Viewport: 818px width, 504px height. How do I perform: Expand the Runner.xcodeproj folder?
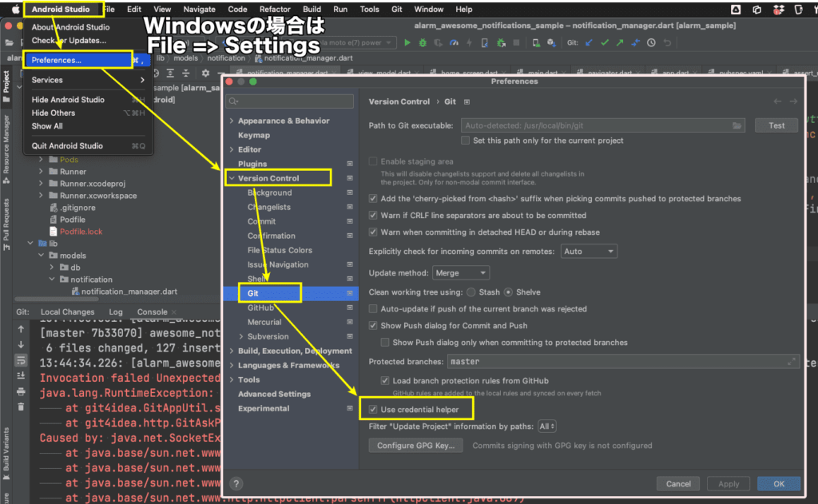(42, 184)
